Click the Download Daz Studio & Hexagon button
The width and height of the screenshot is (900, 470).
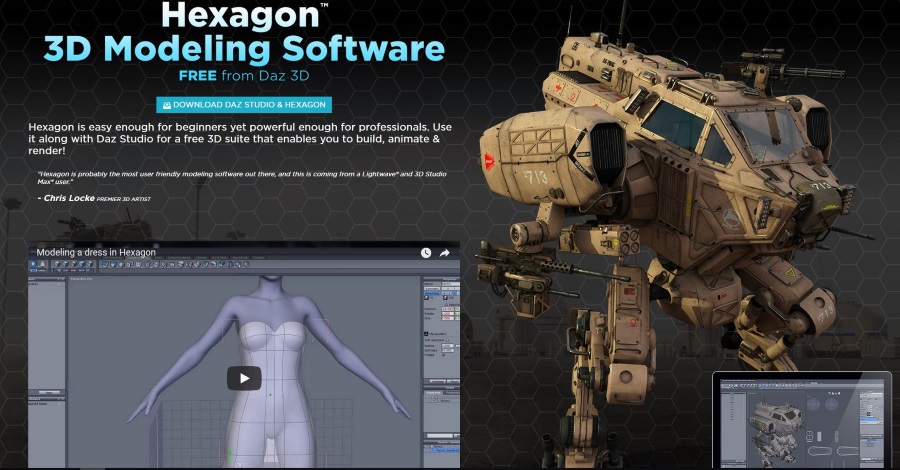[244, 104]
